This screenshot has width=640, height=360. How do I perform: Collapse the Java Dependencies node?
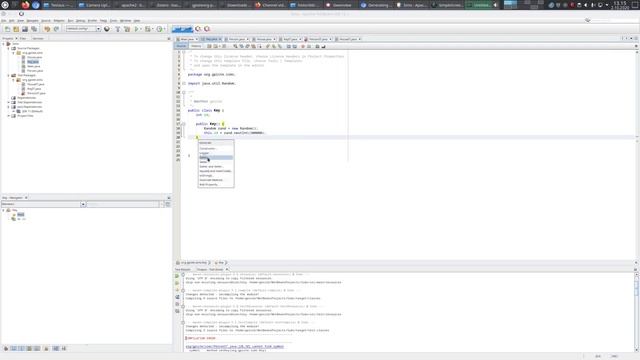pos(8,107)
